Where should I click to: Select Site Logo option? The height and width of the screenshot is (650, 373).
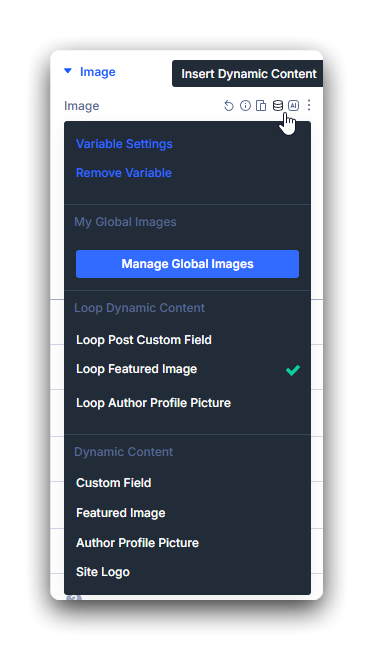(x=103, y=572)
